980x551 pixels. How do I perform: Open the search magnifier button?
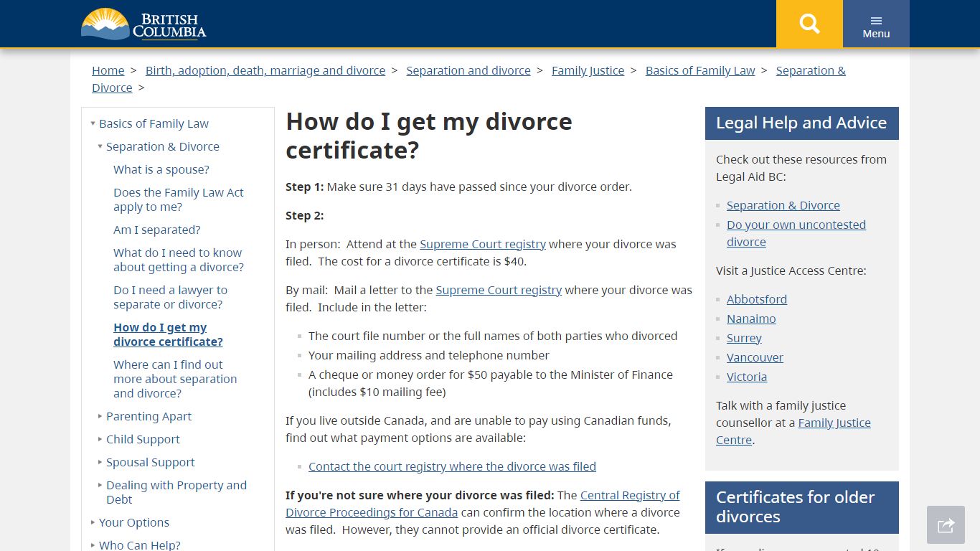809,24
